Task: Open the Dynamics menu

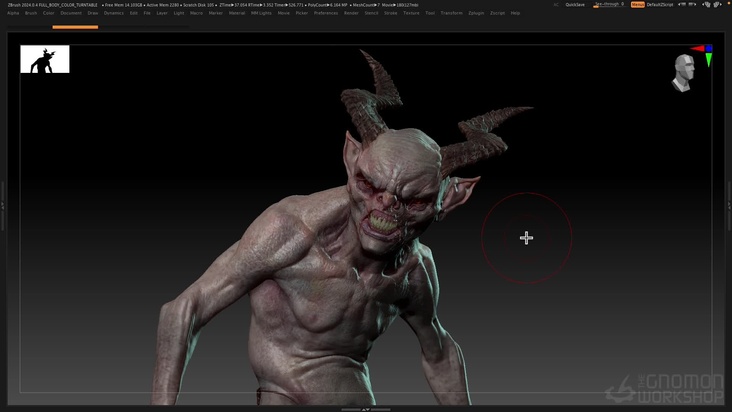Action: pyautogui.click(x=114, y=13)
